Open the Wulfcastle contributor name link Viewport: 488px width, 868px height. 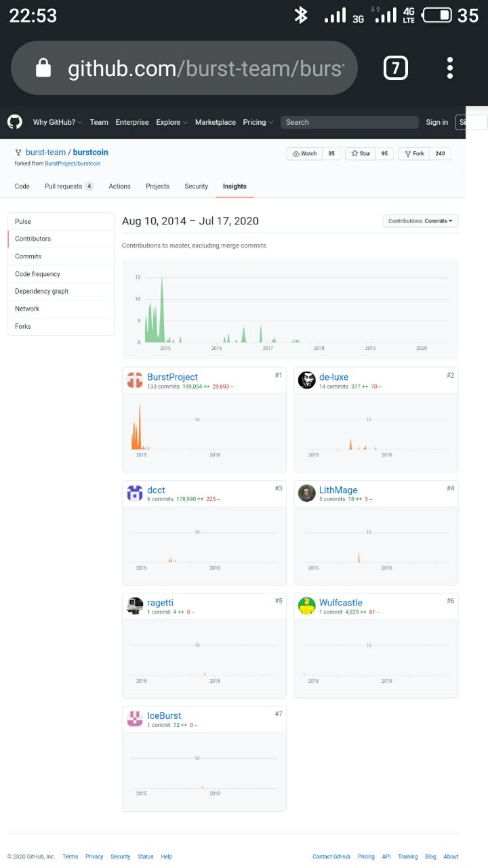click(x=341, y=602)
